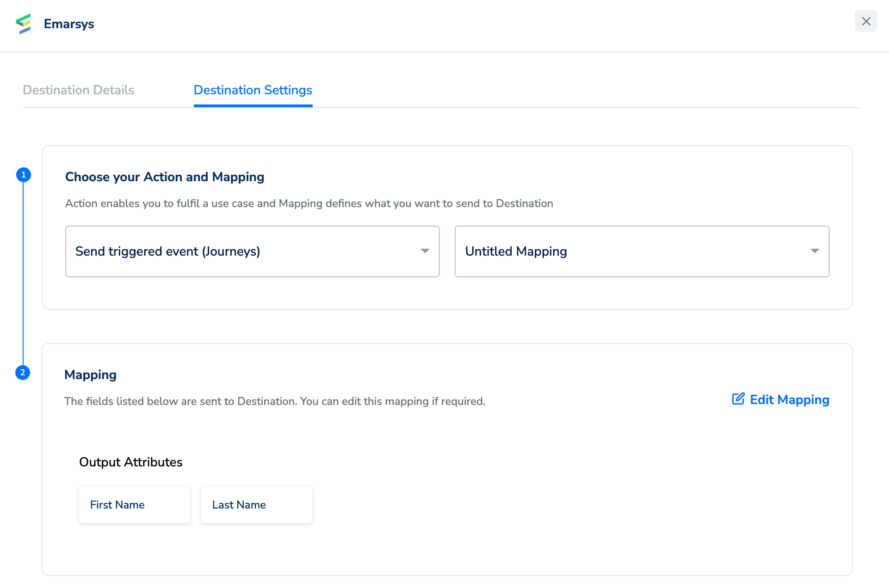
Task: Click the Emarsys title text
Action: [69, 24]
